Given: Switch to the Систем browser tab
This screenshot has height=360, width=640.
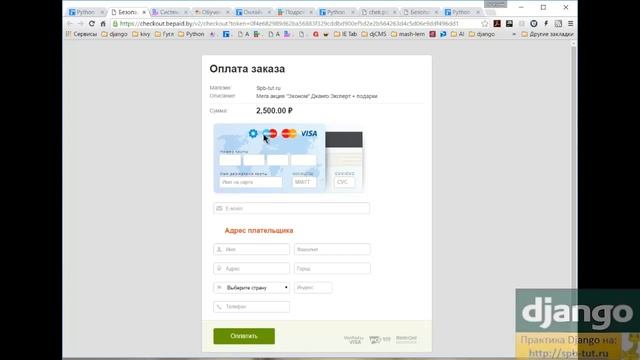Looking at the screenshot, I should pyautogui.click(x=169, y=12).
